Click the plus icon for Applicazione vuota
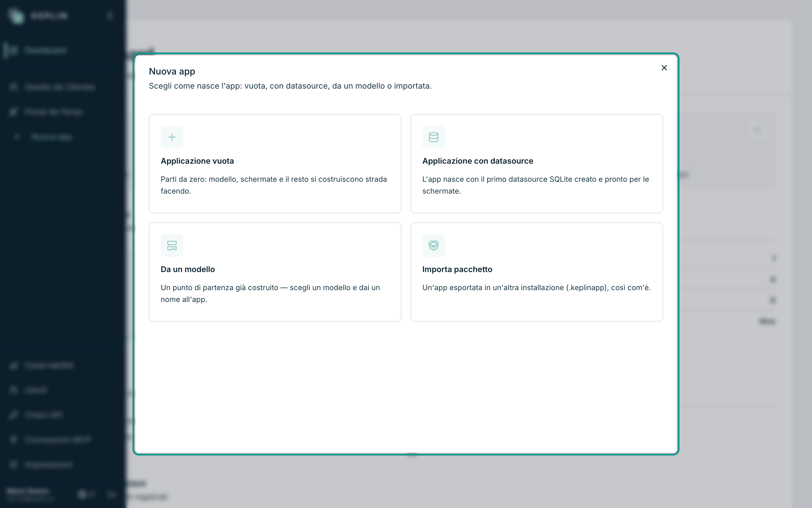The width and height of the screenshot is (812, 508). [172, 137]
